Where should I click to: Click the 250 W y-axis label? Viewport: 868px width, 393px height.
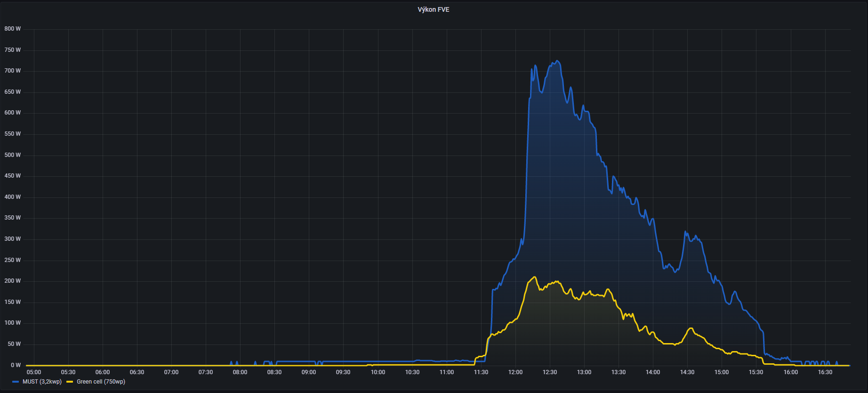13,260
